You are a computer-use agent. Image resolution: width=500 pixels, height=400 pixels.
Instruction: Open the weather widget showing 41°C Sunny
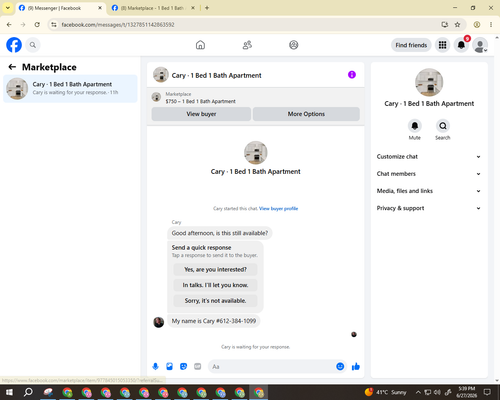[386, 392]
